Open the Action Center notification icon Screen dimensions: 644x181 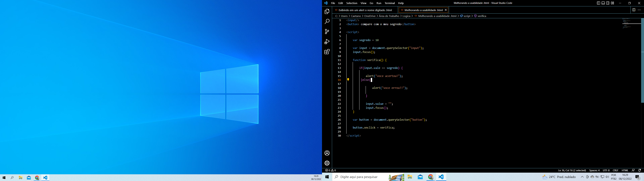637,177
